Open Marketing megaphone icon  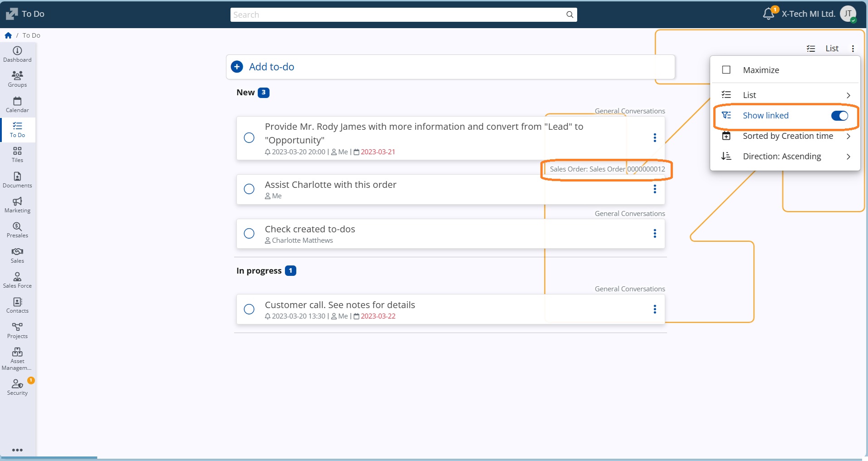tap(17, 201)
